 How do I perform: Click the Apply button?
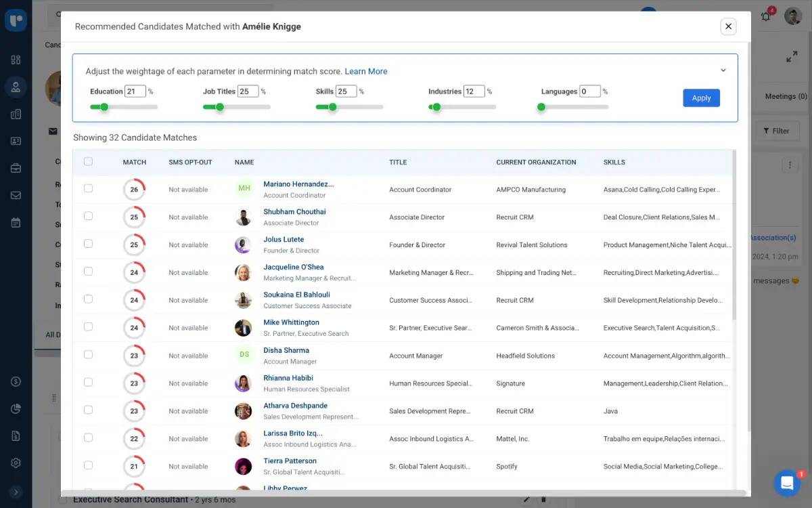tap(701, 98)
